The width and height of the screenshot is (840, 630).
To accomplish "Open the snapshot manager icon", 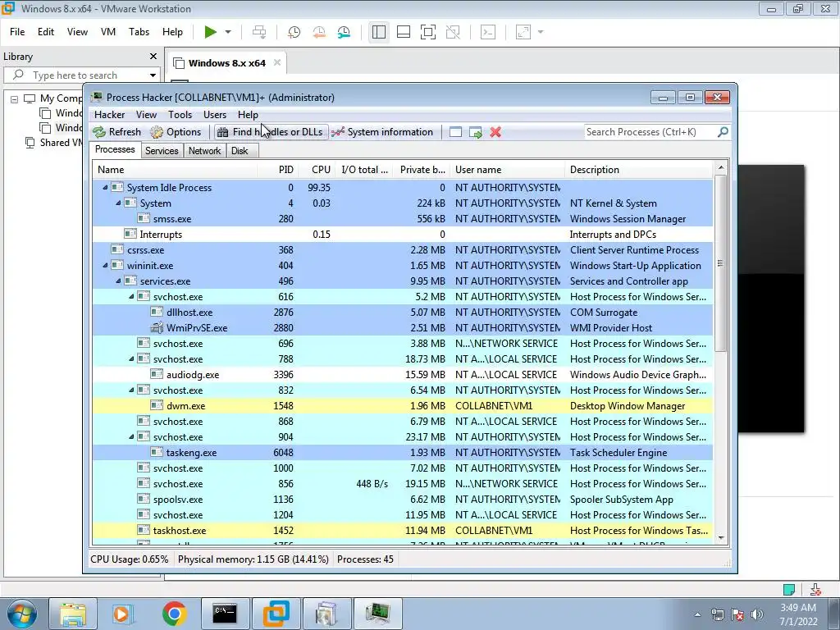I will click(x=344, y=32).
